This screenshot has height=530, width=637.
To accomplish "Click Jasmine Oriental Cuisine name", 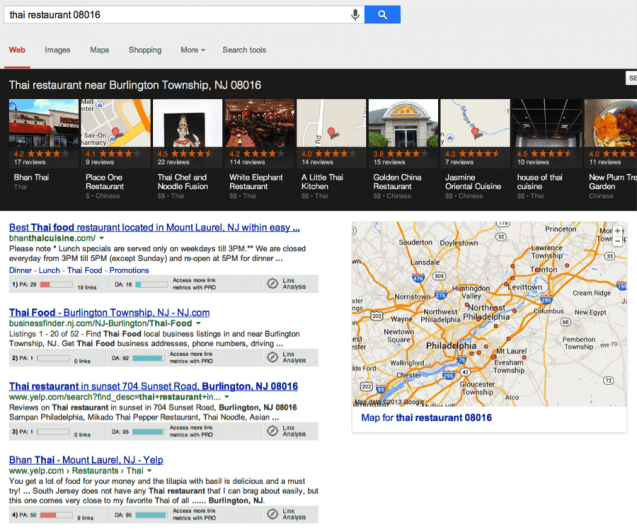I will pos(473,182).
